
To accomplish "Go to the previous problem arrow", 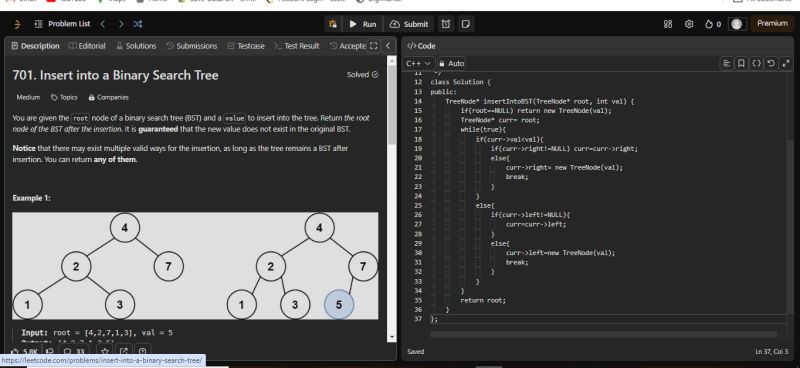I will click(x=103, y=24).
